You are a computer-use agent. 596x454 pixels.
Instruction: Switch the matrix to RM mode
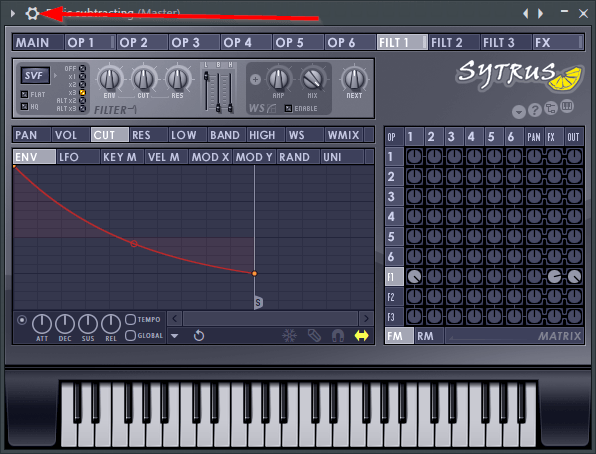click(429, 336)
